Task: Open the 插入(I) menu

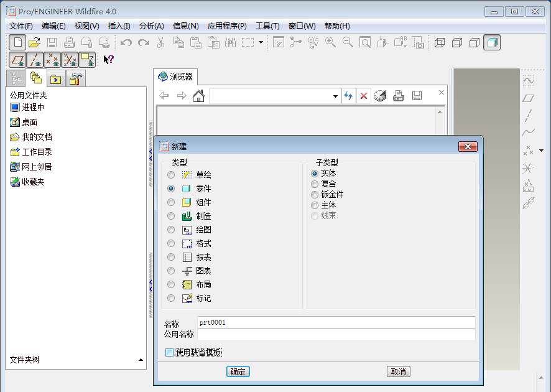Action: click(x=119, y=26)
